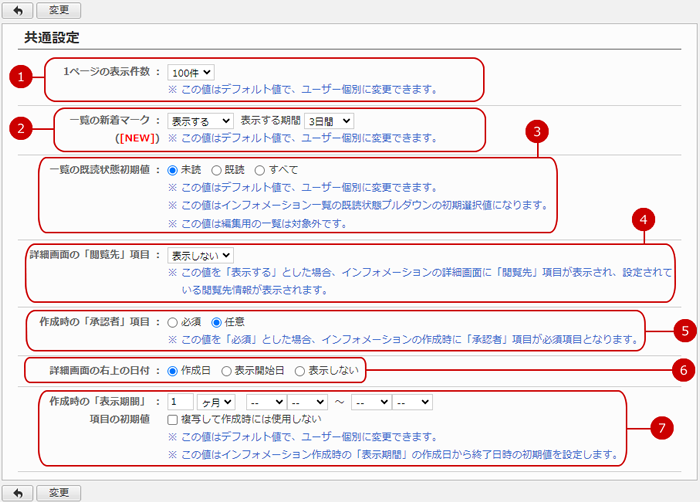Screen dimensions: 700x502
Task: Open the last end time -- dropdown
Action: tap(412, 402)
